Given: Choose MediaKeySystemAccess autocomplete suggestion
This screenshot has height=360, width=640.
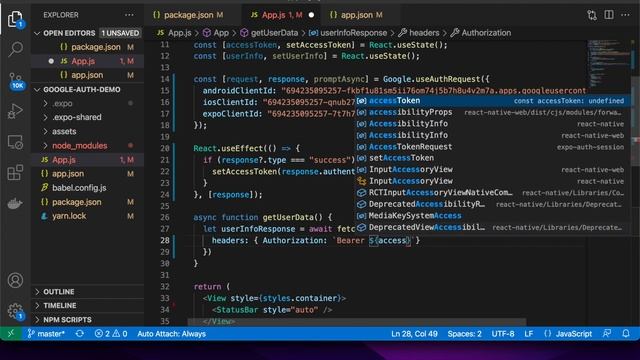Looking at the screenshot, I should tap(492, 216).
